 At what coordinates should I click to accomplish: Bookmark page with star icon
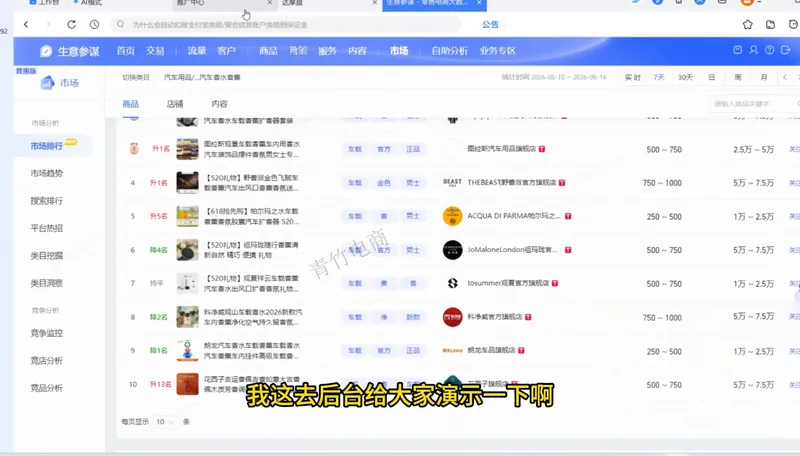click(747, 24)
